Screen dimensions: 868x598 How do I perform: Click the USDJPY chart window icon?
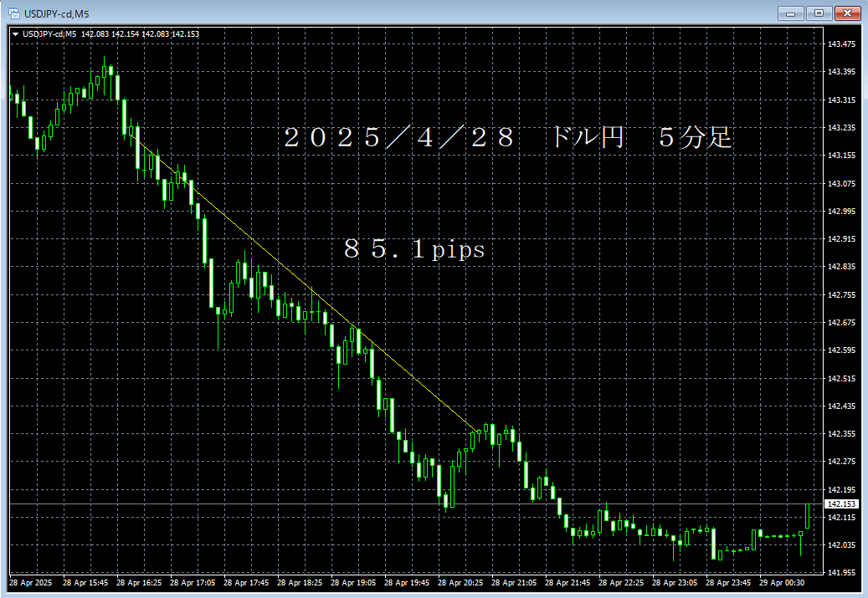(x=14, y=13)
